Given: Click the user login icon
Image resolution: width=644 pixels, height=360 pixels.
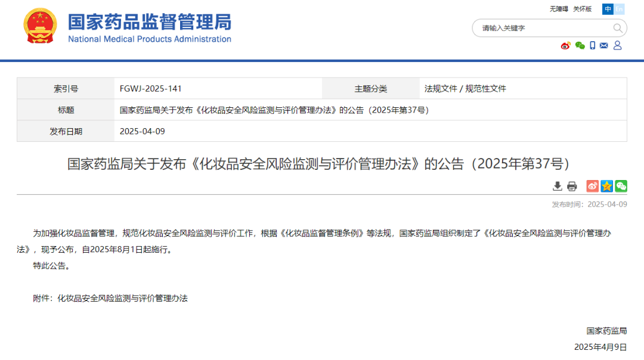Looking at the screenshot, I should pyautogui.click(x=617, y=45).
